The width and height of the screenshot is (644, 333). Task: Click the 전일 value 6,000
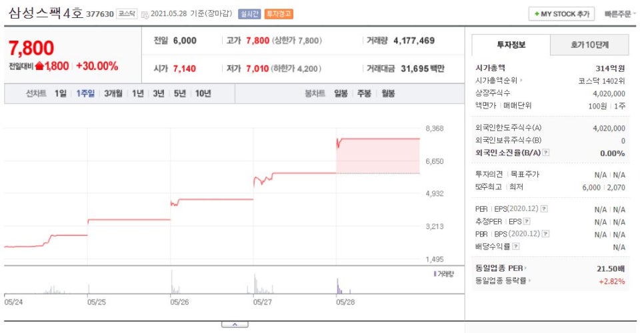pos(185,41)
